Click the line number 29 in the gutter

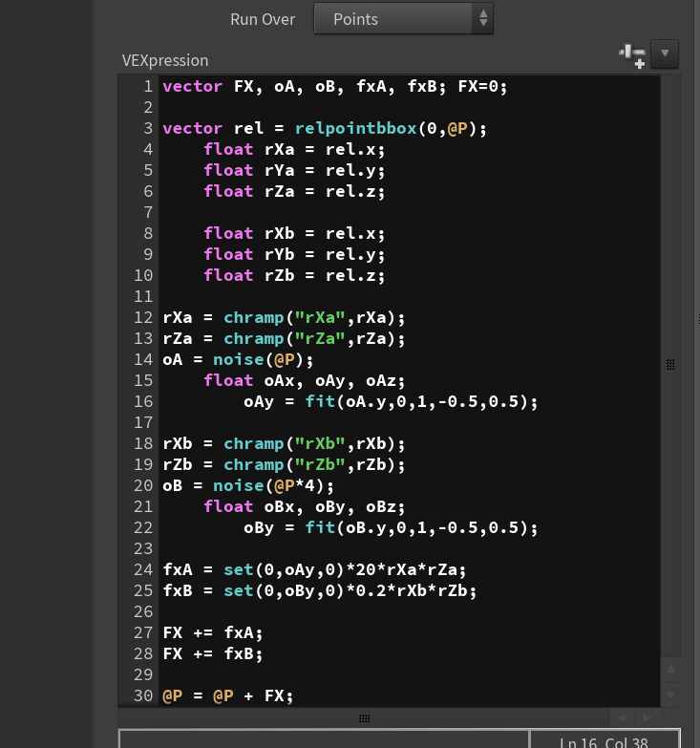(143, 674)
